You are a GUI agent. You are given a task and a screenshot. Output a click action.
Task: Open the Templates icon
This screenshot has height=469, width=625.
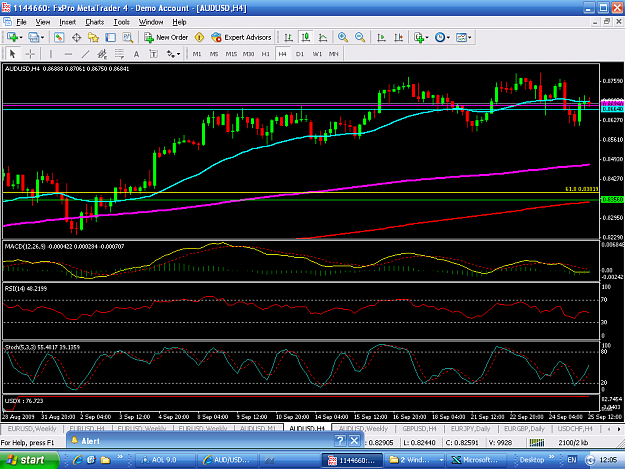[x=461, y=37]
